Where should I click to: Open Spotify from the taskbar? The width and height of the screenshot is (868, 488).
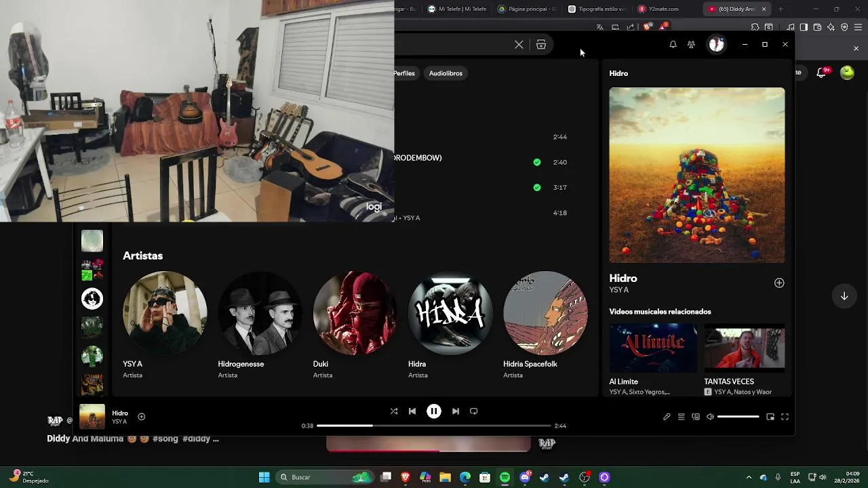505,477
